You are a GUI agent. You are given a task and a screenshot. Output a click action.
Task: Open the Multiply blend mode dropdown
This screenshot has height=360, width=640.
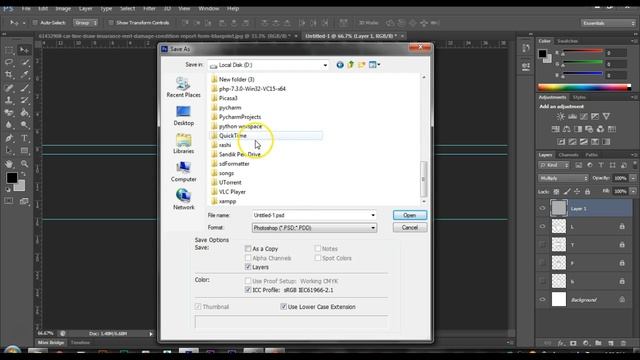(x=563, y=178)
